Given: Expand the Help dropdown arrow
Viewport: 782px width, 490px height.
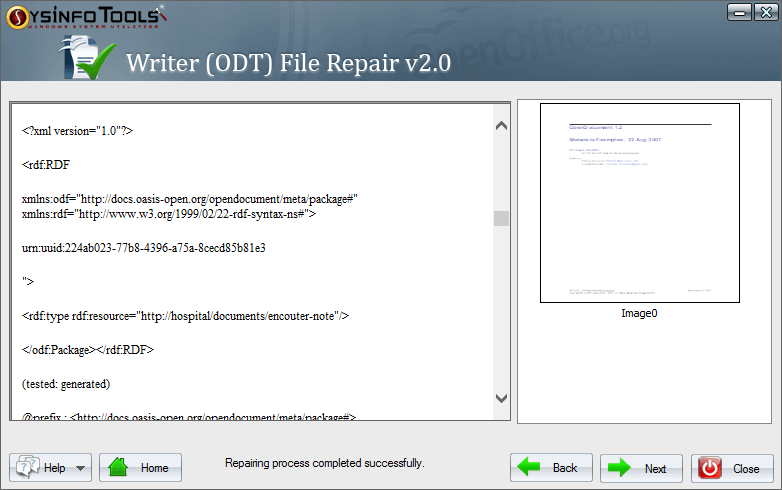Looking at the screenshot, I should [x=80, y=469].
